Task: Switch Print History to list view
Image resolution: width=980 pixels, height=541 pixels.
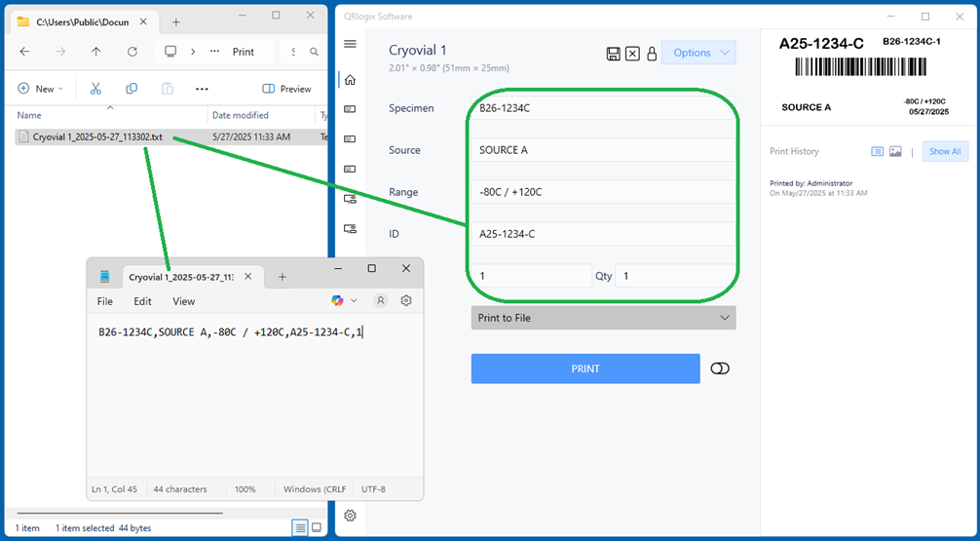Action: point(877,152)
